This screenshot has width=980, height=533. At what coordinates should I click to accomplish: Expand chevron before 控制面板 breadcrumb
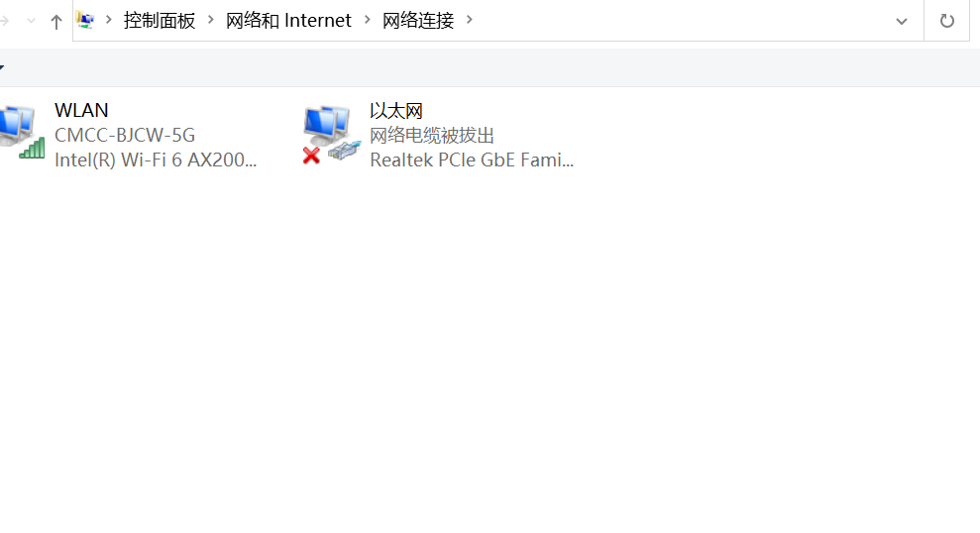tap(109, 20)
